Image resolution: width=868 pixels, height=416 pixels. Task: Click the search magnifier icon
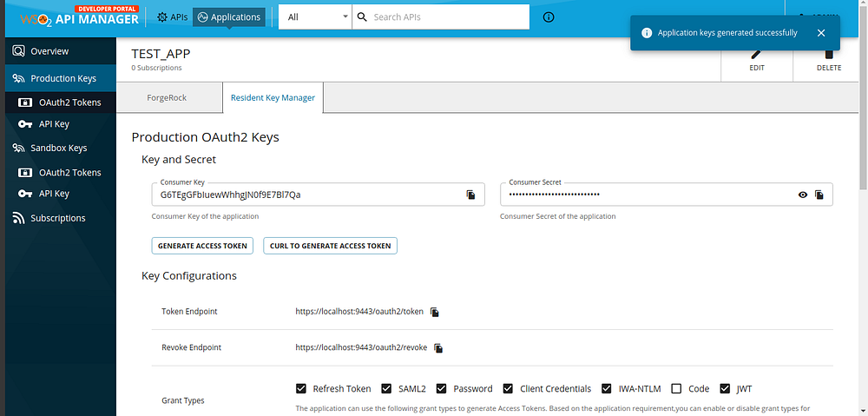point(362,17)
